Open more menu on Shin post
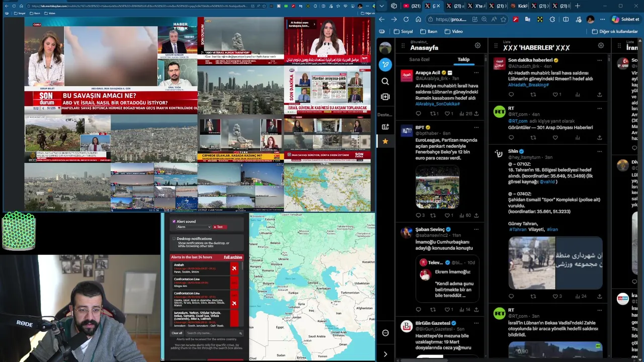The width and height of the screenshot is (644, 362). 600,151
